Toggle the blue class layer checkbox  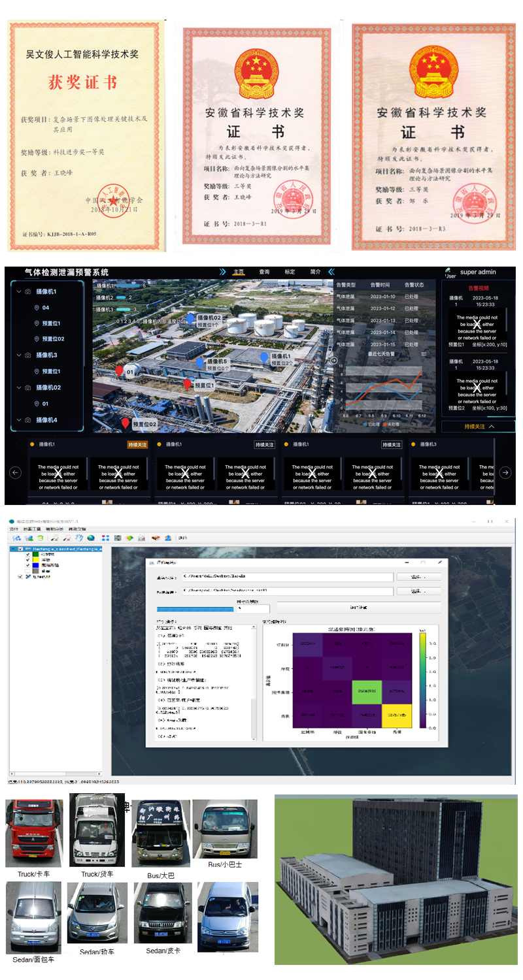27,566
